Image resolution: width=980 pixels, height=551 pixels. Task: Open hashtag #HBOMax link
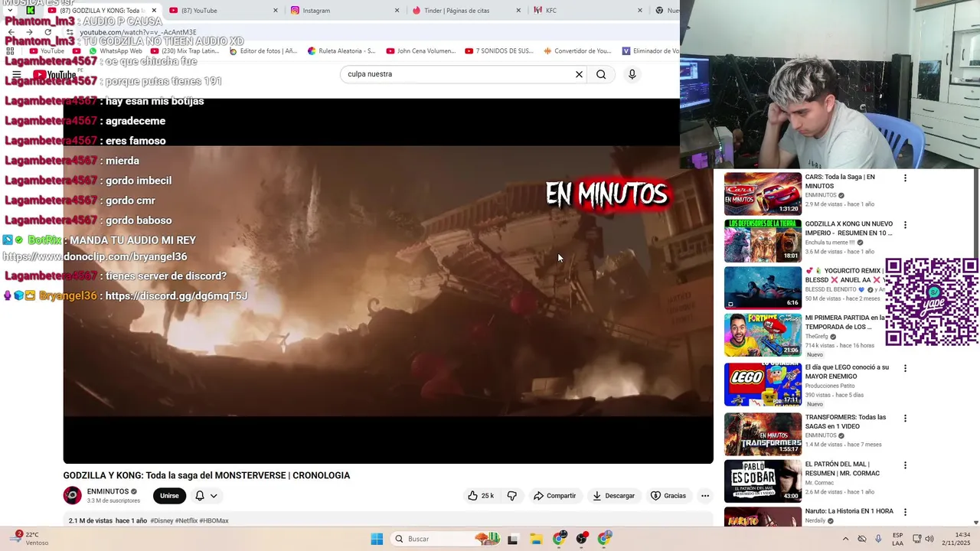(214, 520)
